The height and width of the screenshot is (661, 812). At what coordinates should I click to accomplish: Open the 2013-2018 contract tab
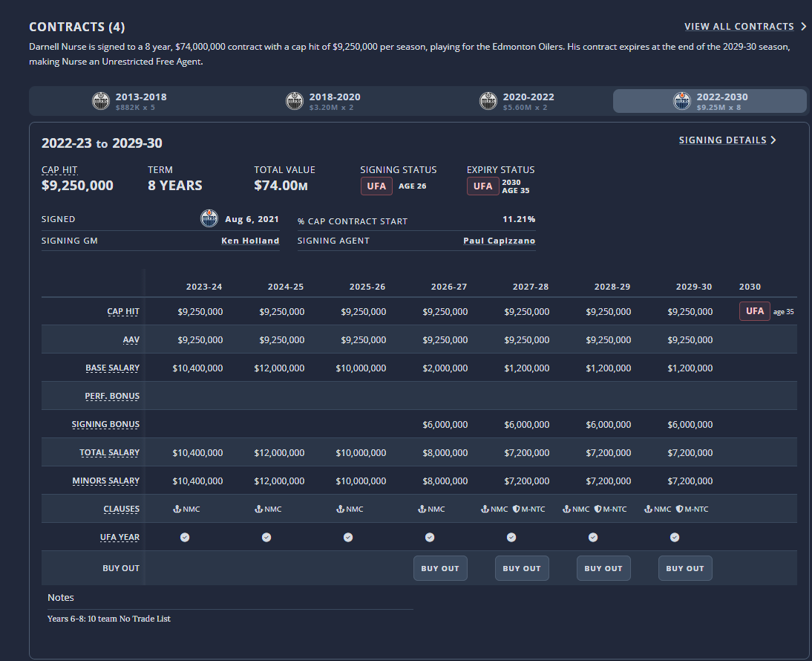128,101
